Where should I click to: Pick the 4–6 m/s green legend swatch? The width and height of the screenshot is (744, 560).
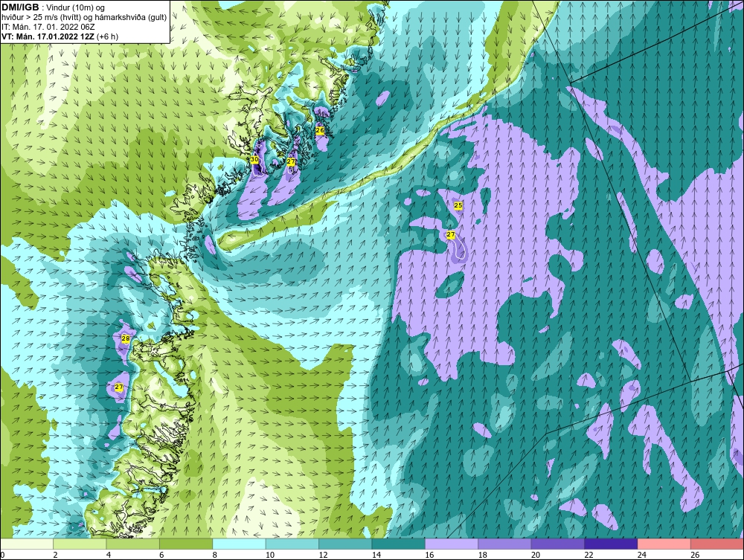(x=133, y=544)
